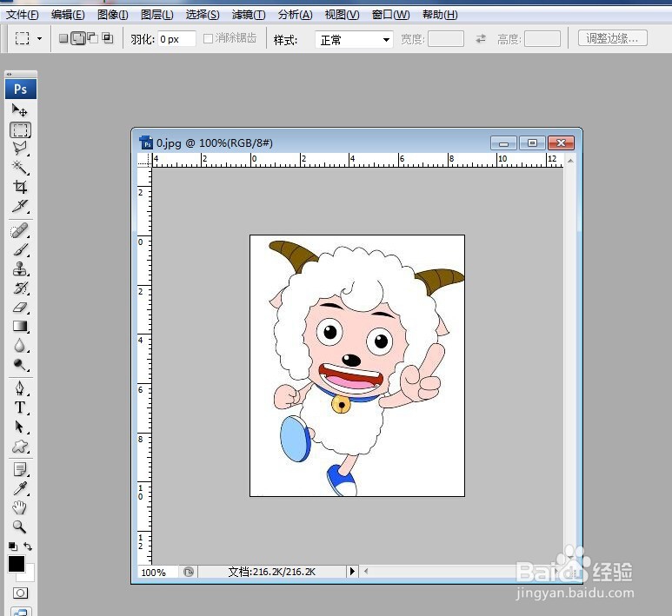Select the Type tool
This screenshot has width=672, height=616.
click(20, 407)
